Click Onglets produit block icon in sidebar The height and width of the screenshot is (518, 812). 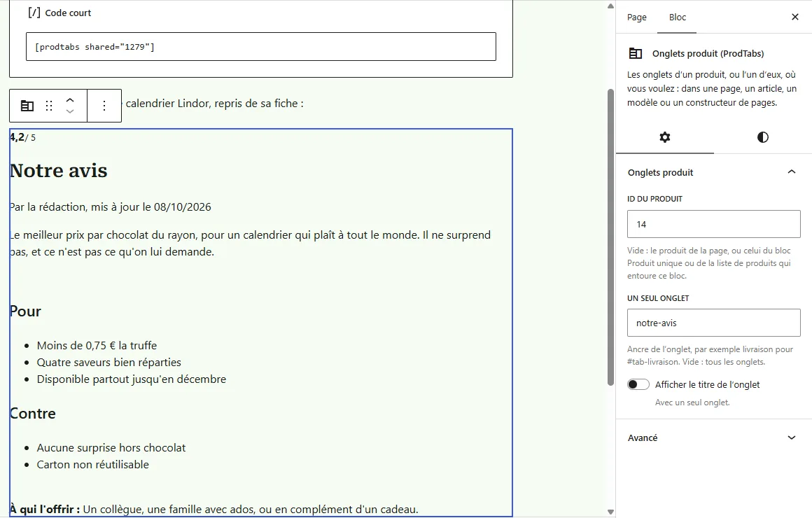(x=636, y=53)
